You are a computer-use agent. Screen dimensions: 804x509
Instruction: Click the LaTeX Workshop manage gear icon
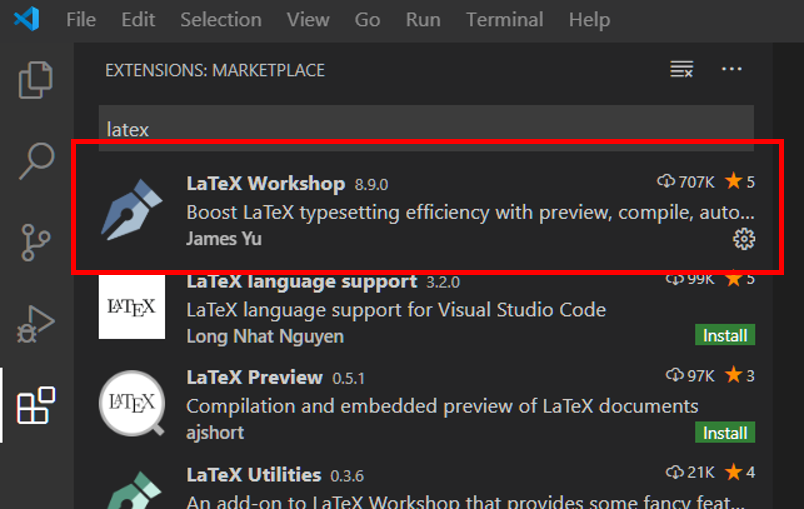[744, 238]
